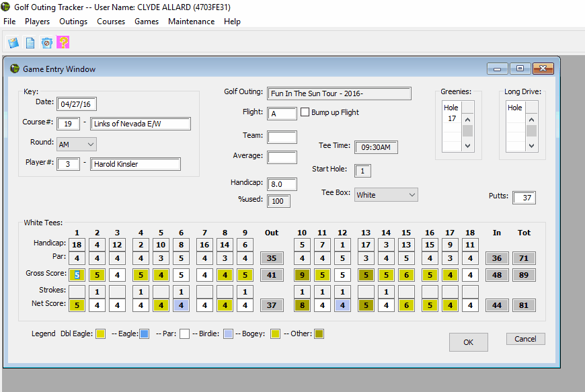Maximize the Game Entry Window
The width and height of the screenshot is (585, 392).
[520, 69]
